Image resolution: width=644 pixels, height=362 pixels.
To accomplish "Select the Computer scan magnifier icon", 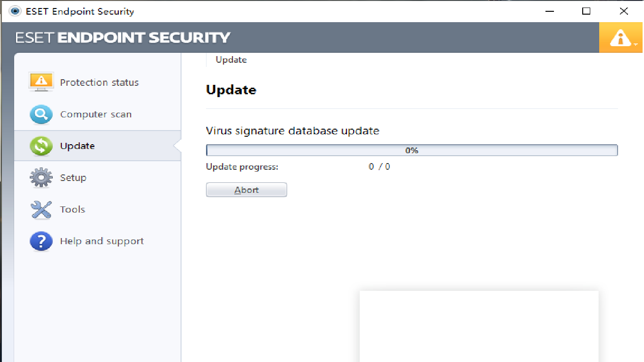I will pos(41,114).
